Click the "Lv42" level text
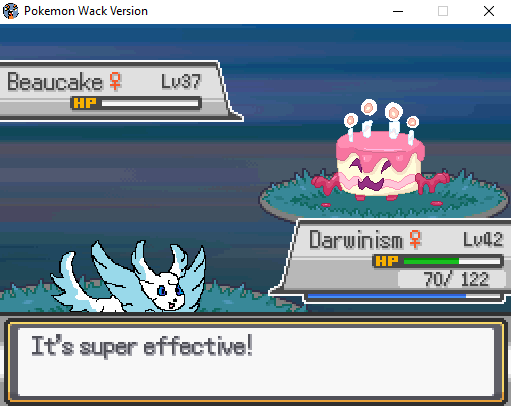This screenshot has width=511, height=406. click(x=483, y=239)
